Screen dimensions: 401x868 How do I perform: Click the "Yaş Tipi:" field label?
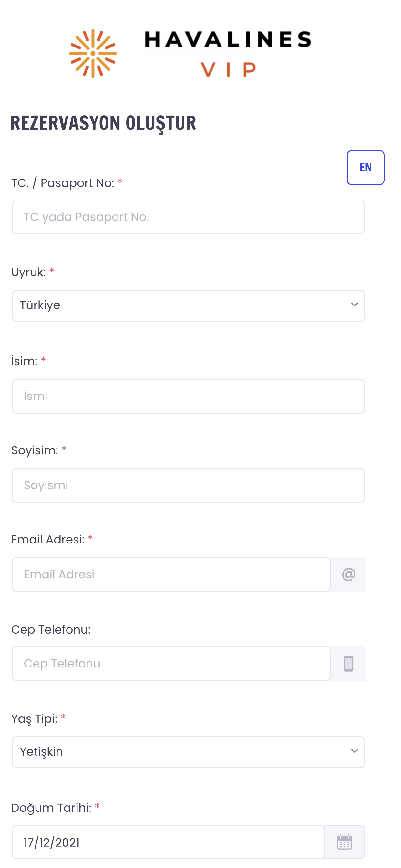[x=34, y=719]
